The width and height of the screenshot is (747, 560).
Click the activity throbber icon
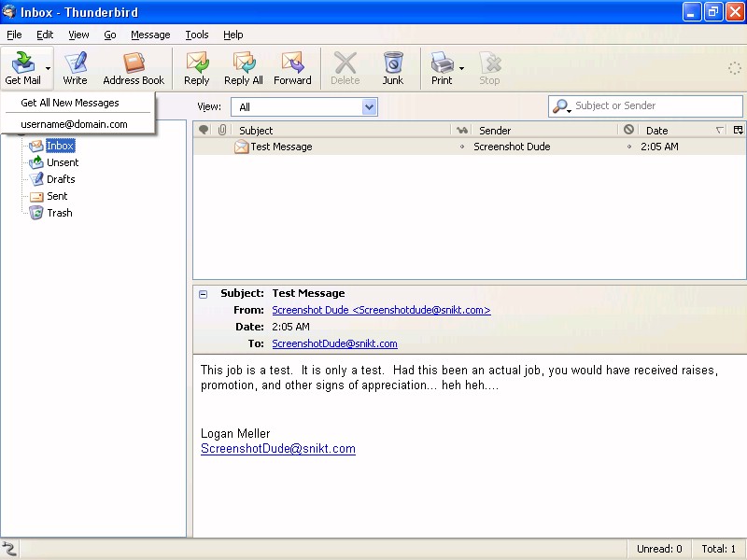point(735,68)
